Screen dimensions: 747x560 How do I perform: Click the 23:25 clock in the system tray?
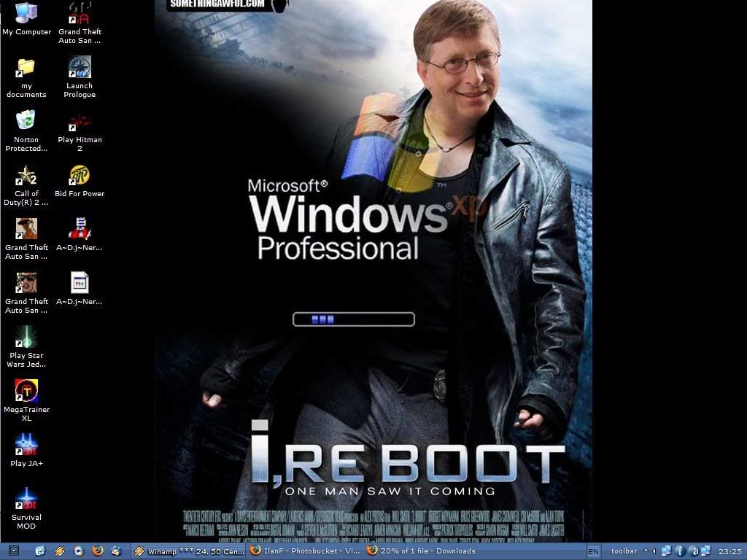(729, 551)
